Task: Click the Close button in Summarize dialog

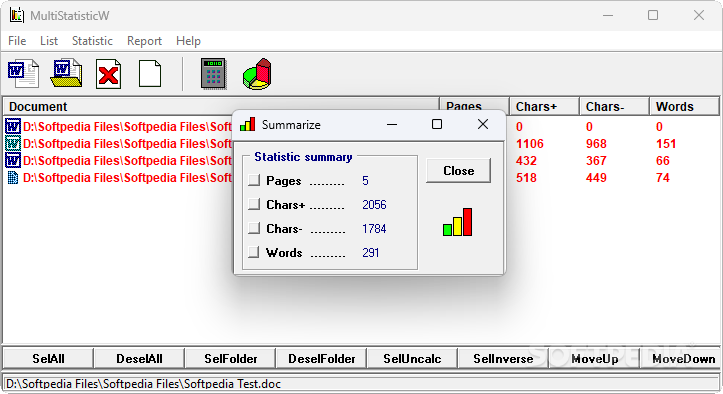Action: 458,171
